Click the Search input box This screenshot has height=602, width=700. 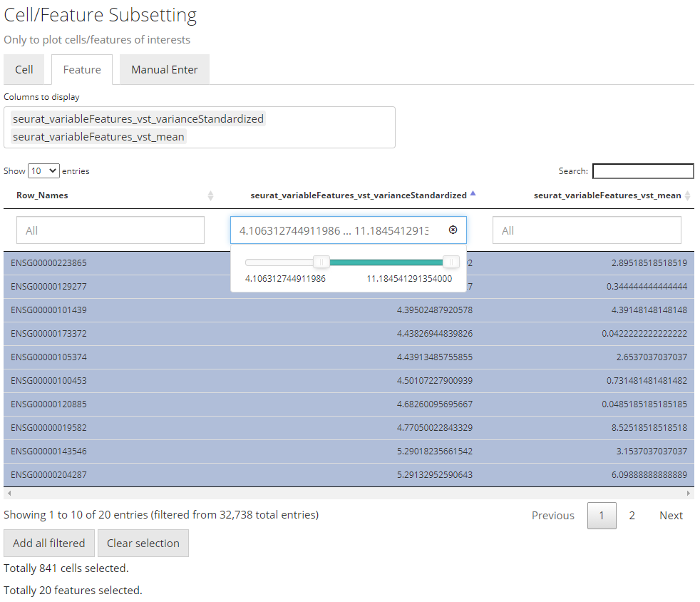(642, 171)
